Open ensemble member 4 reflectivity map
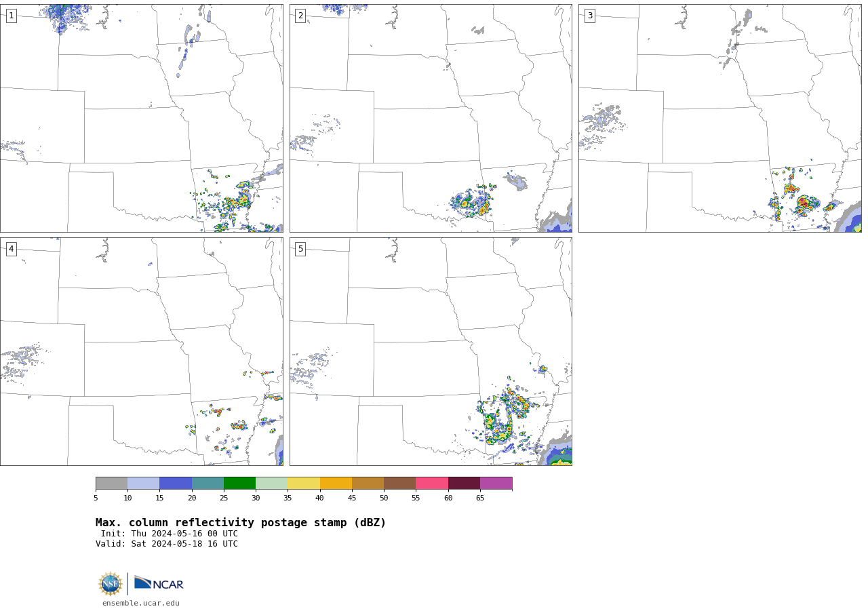Screen dimensions: 868x611 click(x=141, y=351)
